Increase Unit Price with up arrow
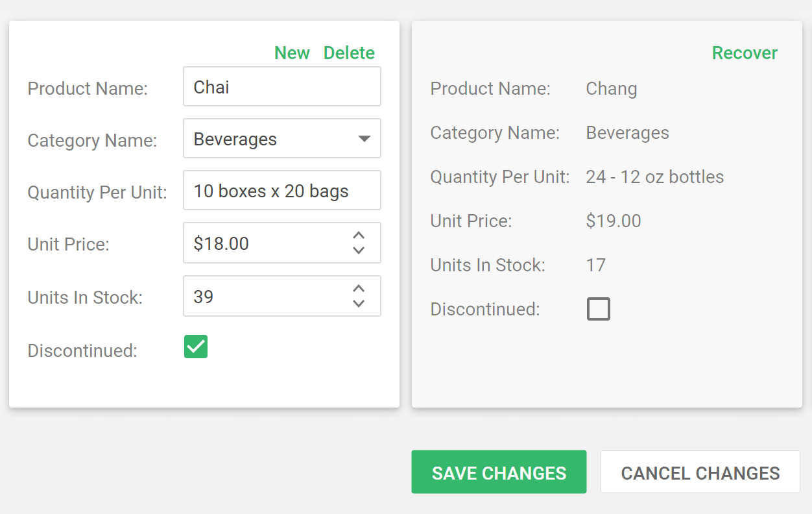Viewport: 812px width, 514px height. (359, 236)
